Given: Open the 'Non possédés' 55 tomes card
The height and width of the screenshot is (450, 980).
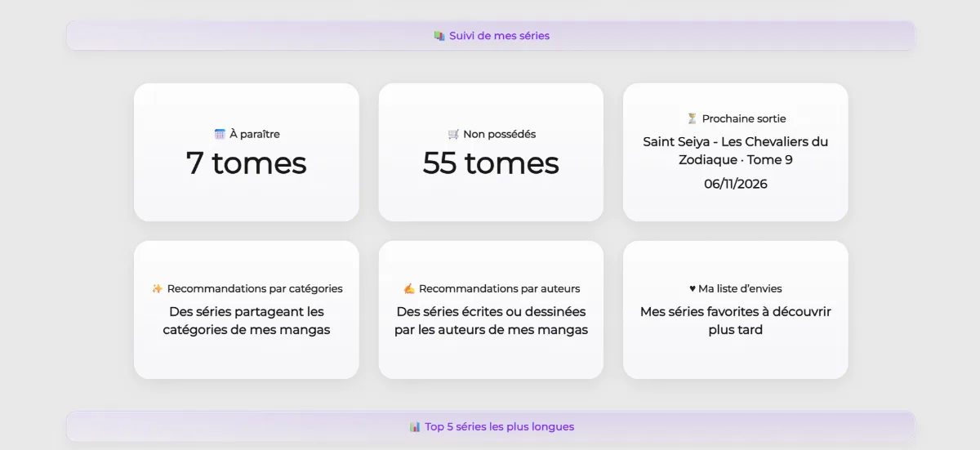Looking at the screenshot, I should point(491,152).
